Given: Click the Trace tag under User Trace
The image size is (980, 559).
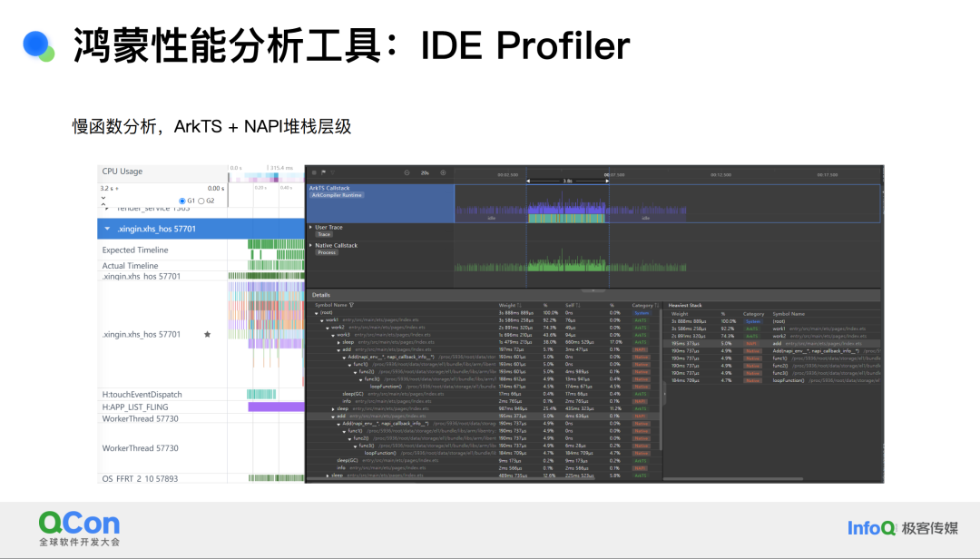Looking at the screenshot, I should [324, 234].
